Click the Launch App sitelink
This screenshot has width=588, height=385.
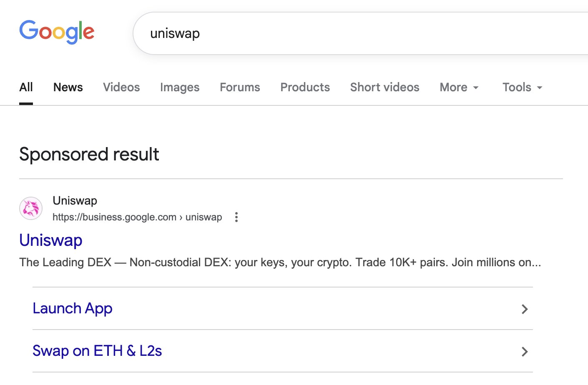[x=73, y=309]
